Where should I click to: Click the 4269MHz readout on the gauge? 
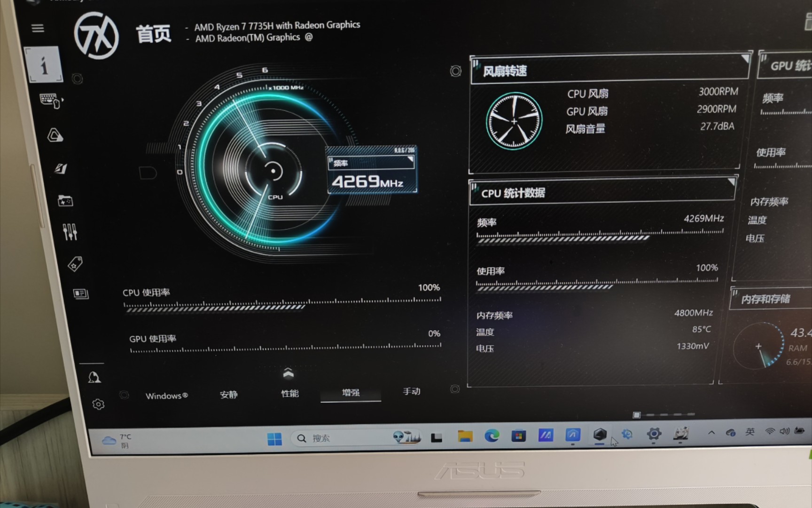pyautogui.click(x=367, y=182)
